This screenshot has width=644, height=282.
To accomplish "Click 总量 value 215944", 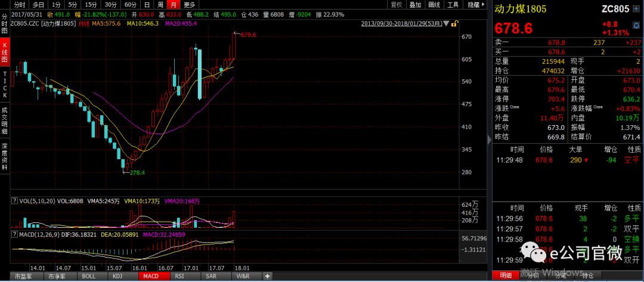I will tap(553, 61).
